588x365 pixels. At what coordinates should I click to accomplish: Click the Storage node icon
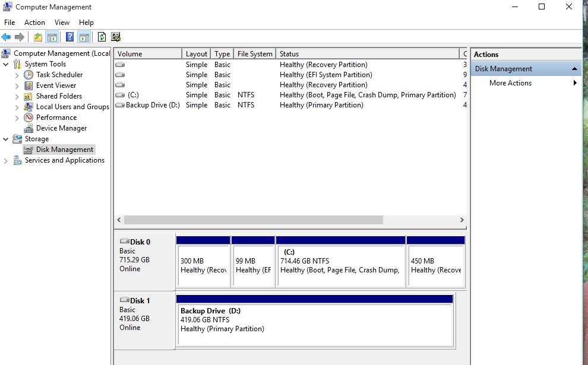[17, 139]
